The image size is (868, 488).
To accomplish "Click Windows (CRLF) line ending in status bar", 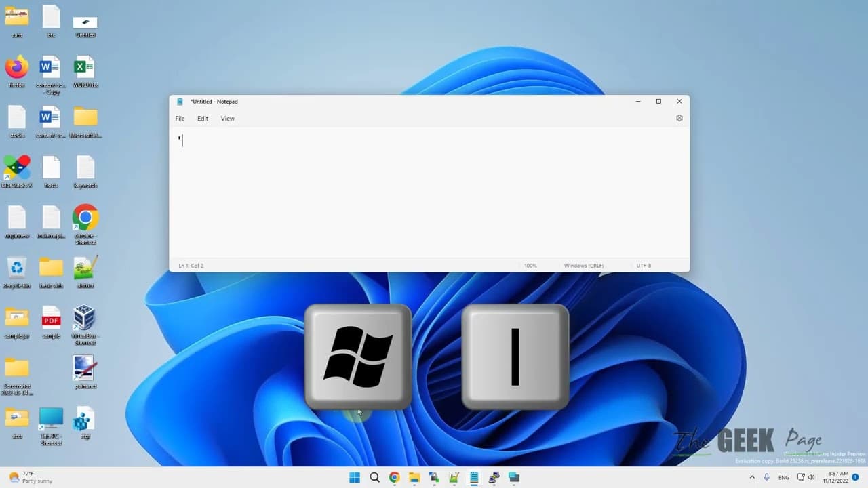I will click(x=584, y=266).
